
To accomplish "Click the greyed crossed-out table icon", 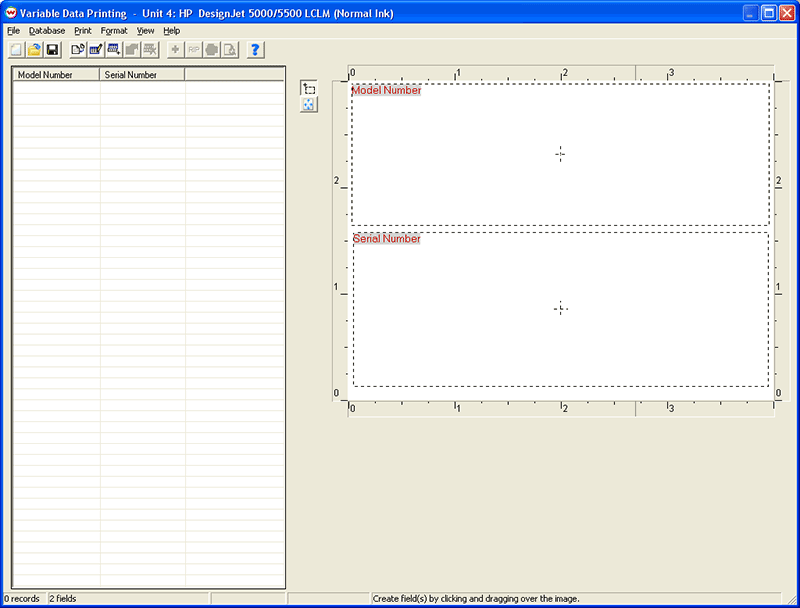I will 150,50.
